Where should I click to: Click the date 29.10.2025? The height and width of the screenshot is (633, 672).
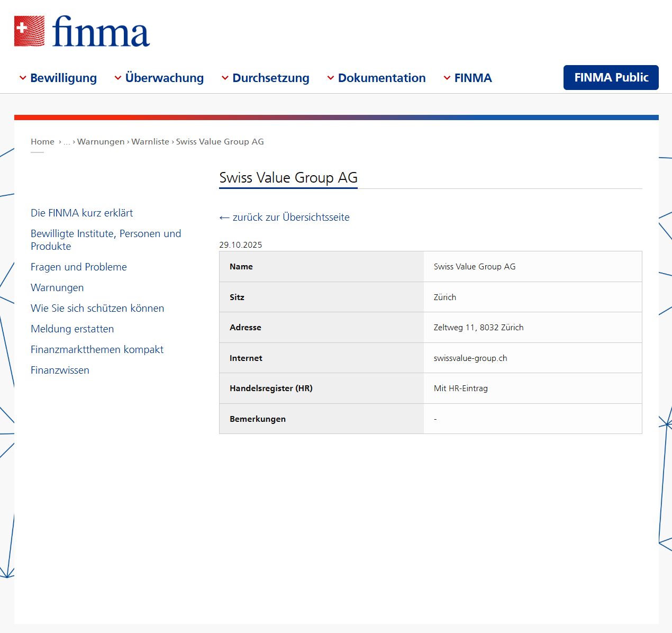coord(241,245)
